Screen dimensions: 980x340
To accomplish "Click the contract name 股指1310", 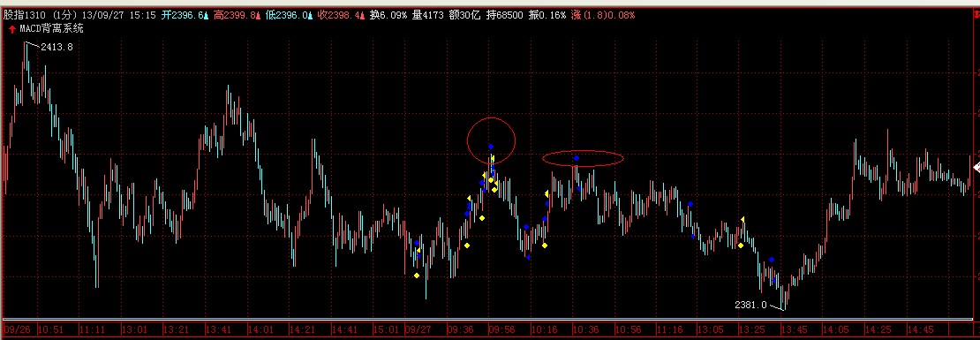I will pyautogui.click(x=25, y=16).
